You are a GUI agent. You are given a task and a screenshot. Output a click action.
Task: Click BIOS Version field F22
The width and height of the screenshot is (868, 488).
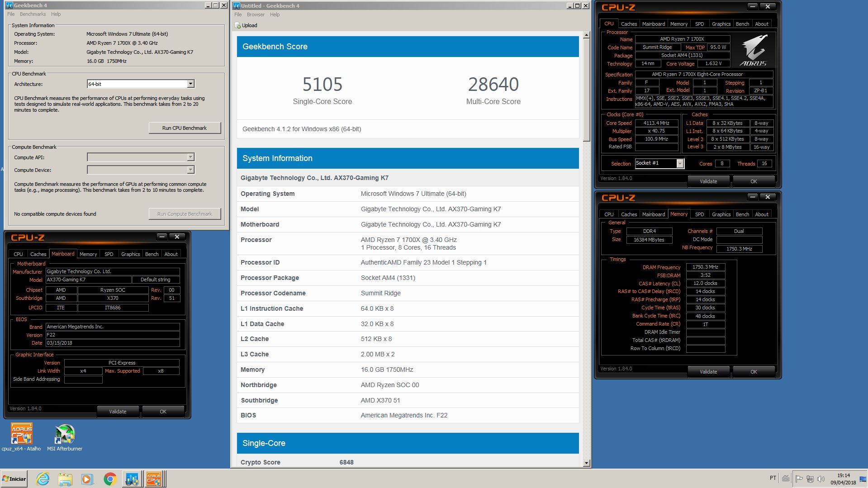[x=113, y=335]
